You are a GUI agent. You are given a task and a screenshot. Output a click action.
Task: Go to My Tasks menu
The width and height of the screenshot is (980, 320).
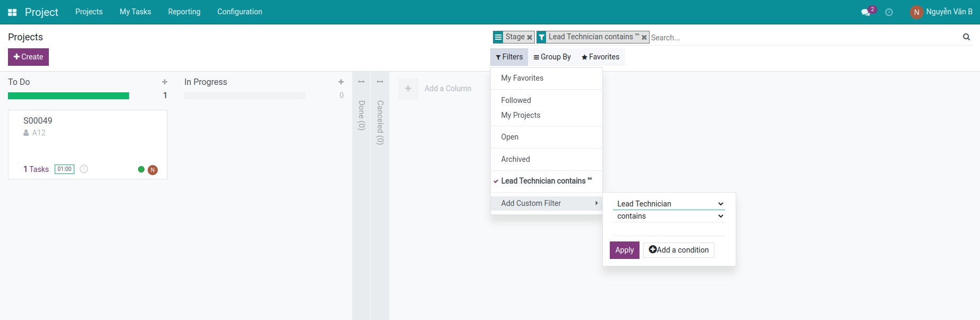(x=135, y=12)
